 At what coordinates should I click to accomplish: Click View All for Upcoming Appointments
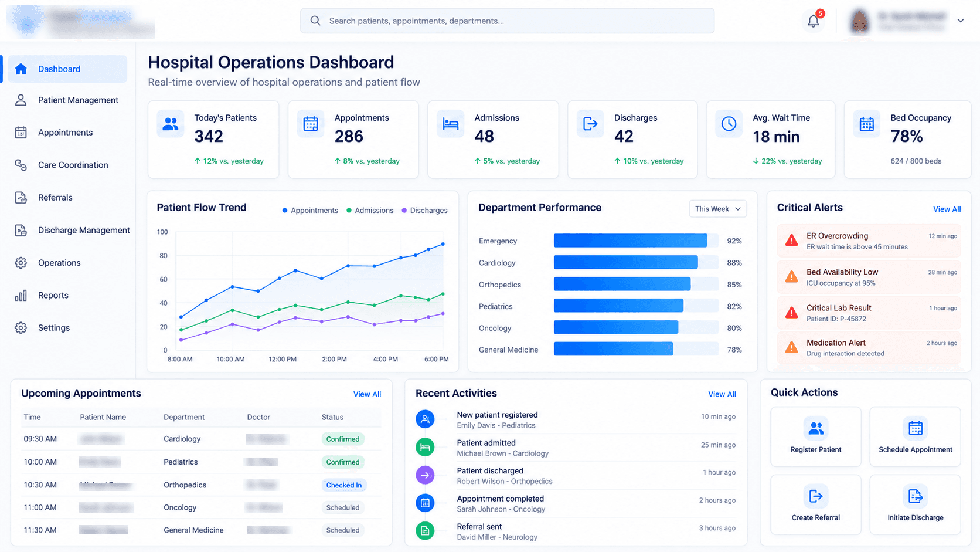pyautogui.click(x=367, y=394)
